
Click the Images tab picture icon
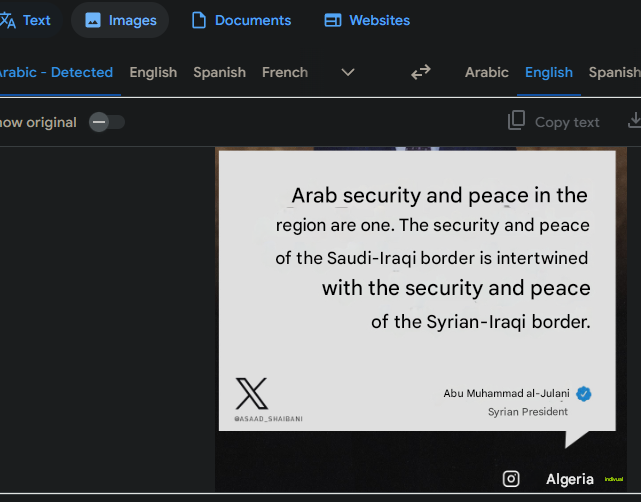[93, 20]
